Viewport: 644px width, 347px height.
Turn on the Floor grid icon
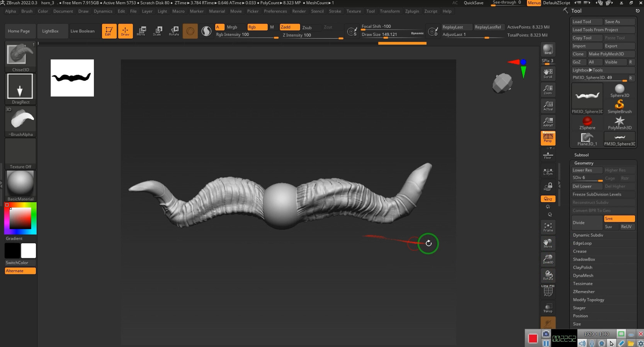pos(548,155)
